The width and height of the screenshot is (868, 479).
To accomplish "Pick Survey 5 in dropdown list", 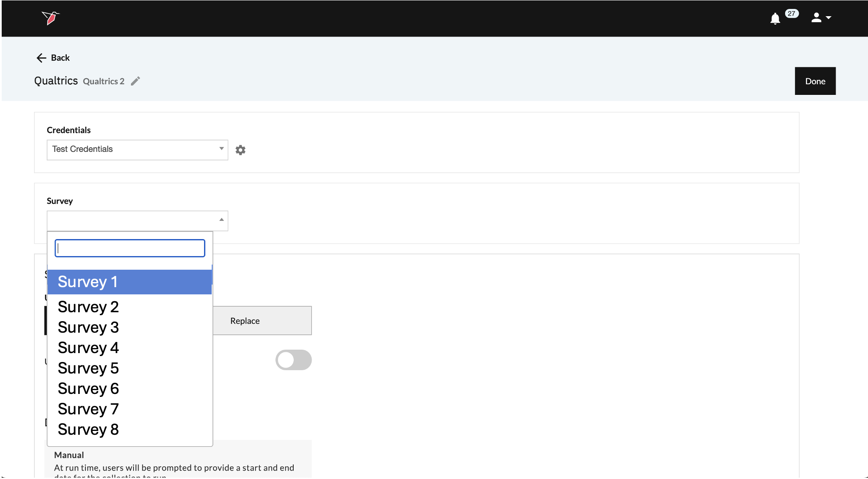I will (88, 368).
